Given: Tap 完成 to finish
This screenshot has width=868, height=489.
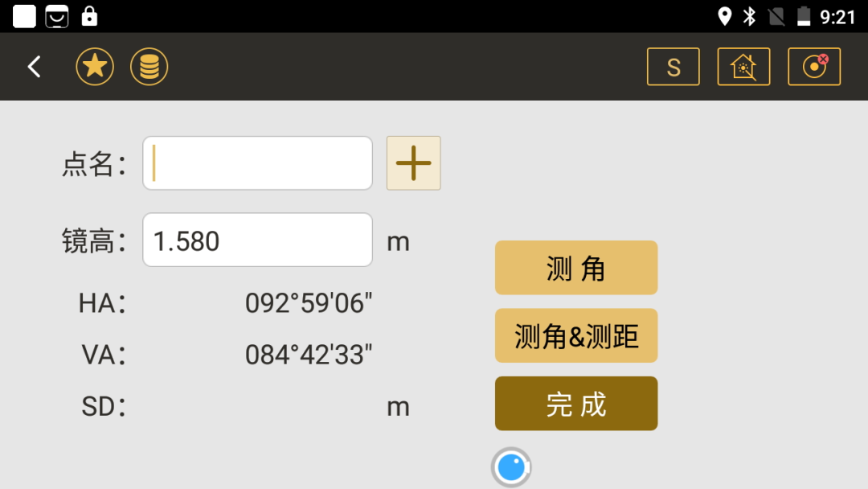Looking at the screenshot, I should [576, 404].
